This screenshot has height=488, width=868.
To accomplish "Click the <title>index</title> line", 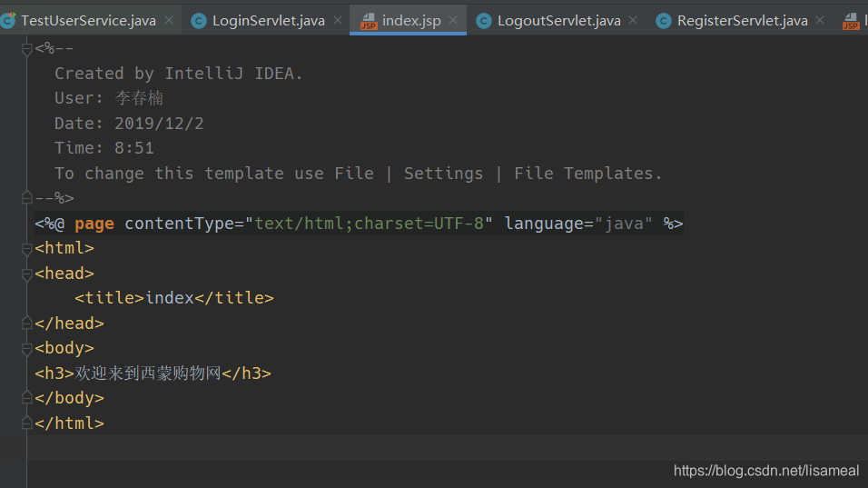I will [x=174, y=298].
